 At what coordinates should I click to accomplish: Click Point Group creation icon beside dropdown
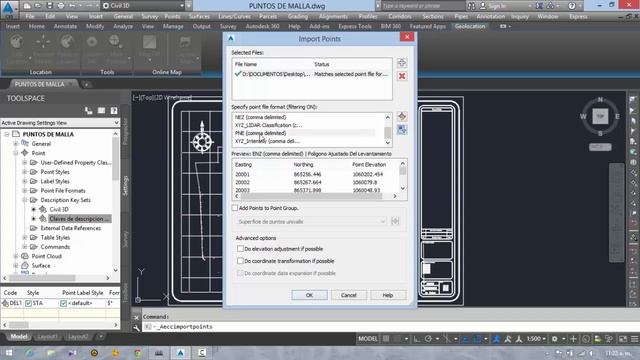(x=395, y=221)
